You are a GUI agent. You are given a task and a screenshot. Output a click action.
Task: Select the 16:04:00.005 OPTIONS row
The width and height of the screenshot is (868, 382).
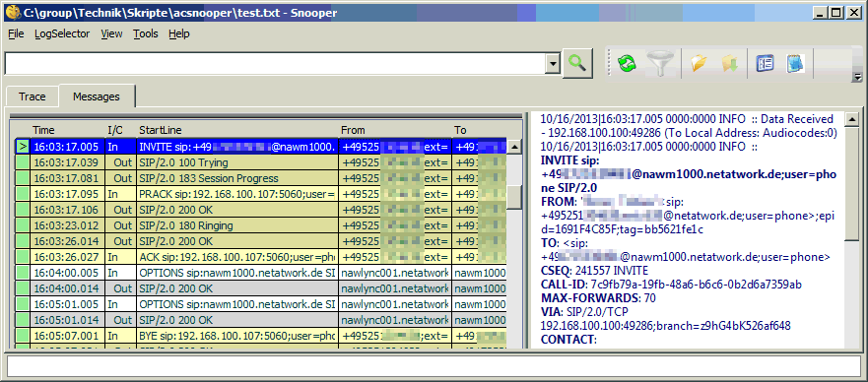[x=260, y=273]
